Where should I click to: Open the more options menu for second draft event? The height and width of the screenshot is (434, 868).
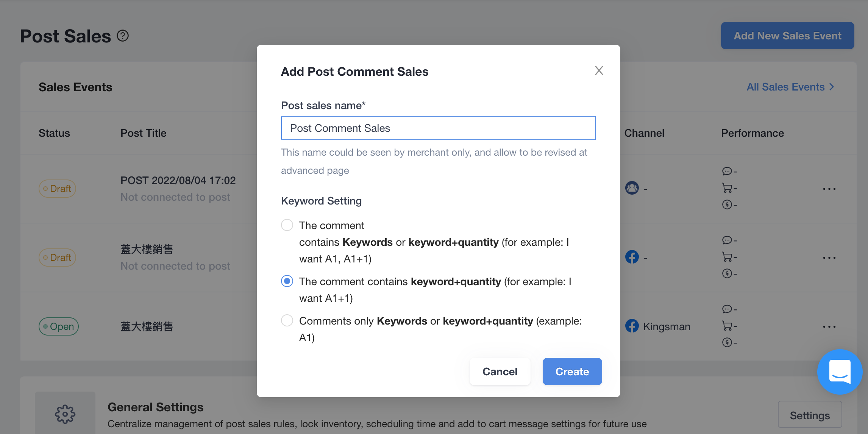point(829,258)
